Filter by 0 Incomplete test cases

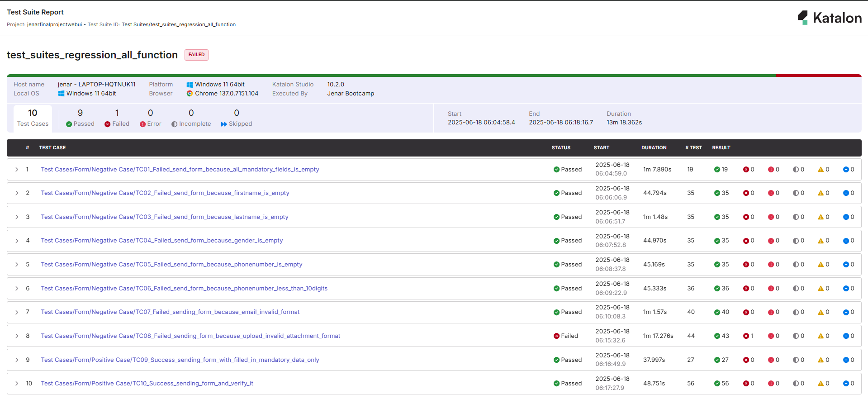[191, 118]
